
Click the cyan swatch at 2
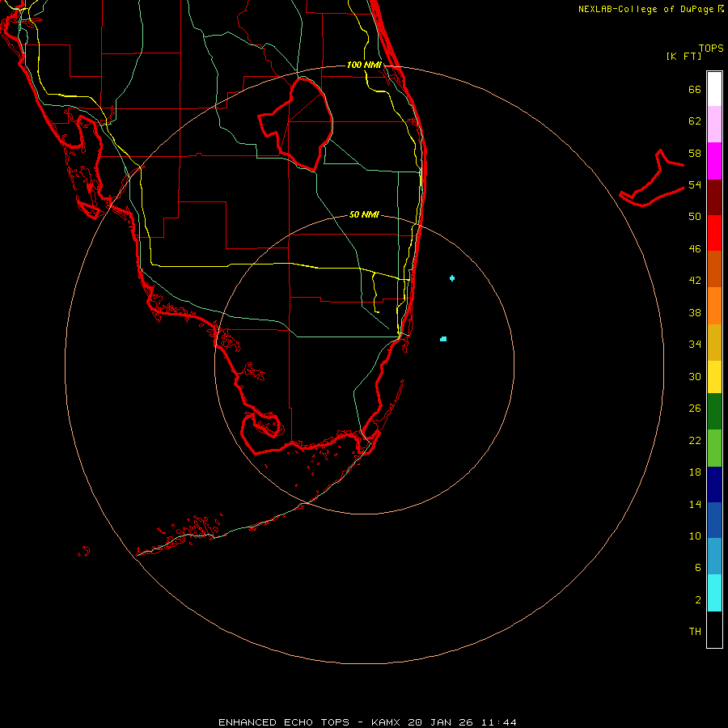coord(714,593)
